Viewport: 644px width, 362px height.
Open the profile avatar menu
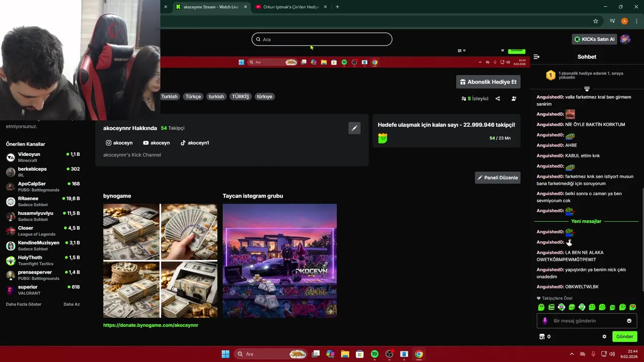coord(625,39)
